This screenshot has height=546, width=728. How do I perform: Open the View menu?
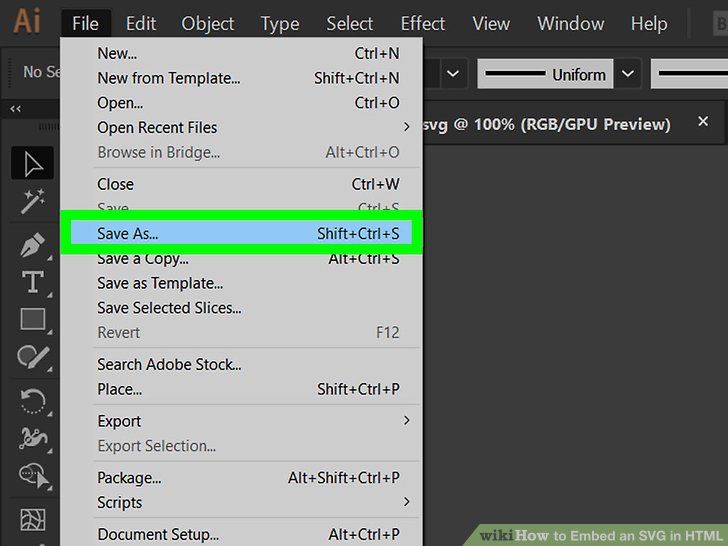(491, 23)
